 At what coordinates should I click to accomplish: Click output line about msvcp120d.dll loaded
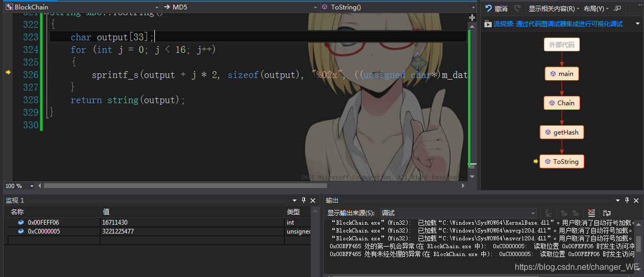(x=483, y=230)
